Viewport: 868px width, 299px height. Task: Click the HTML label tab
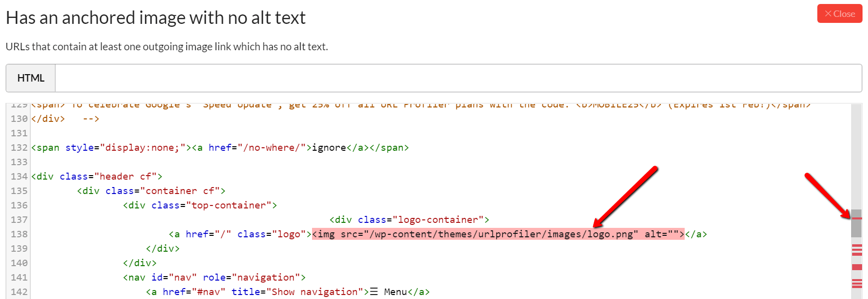31,78
